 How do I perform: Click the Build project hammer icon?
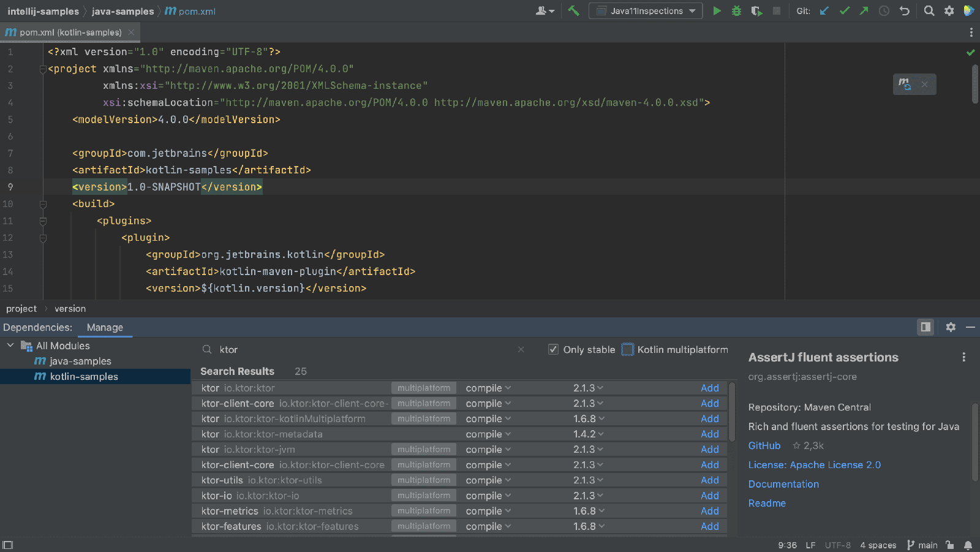pos(573,11)
